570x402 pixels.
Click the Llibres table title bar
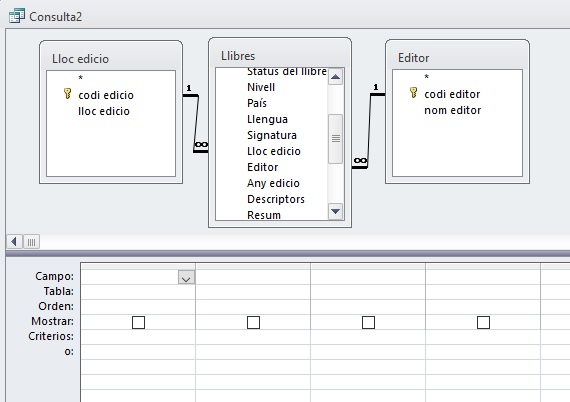pyautogui.click(x=280, y=56)
